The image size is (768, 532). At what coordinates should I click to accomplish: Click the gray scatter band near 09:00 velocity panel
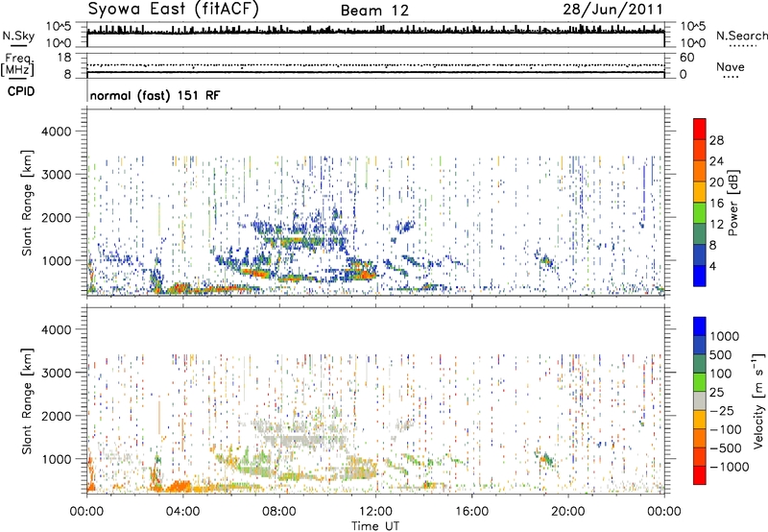click(303, 438)
